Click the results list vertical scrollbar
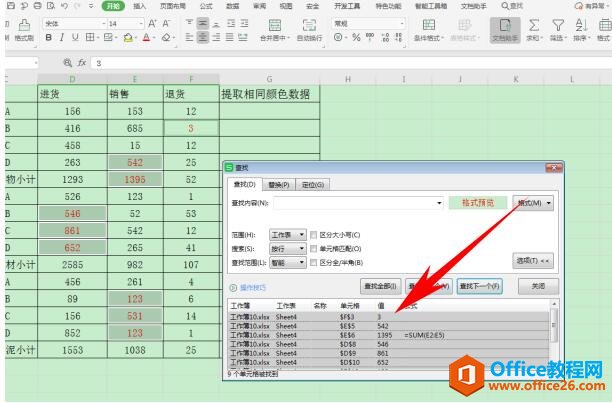 pos(553,336)
